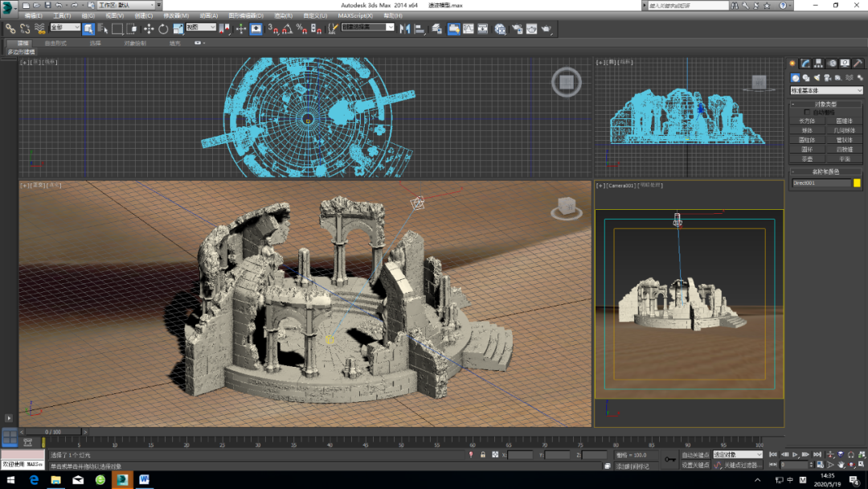Switch to the 自由形式 ribbon tab
This screenshot has height=489, width=868.
[55, 43]
